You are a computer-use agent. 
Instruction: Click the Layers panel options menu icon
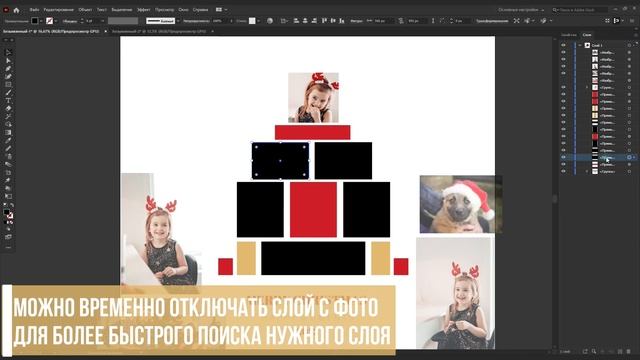click(635, 35)
